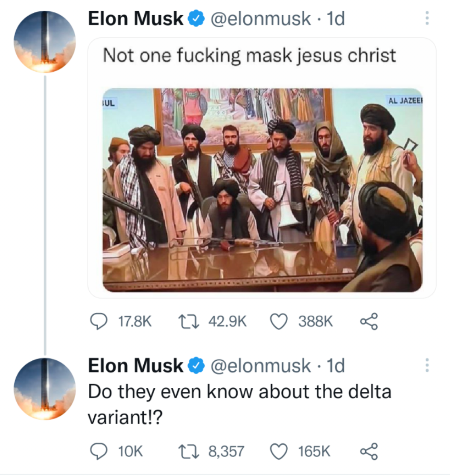
Task: Click the reply icon on first tweet
Action: click(x=99, y=321)
